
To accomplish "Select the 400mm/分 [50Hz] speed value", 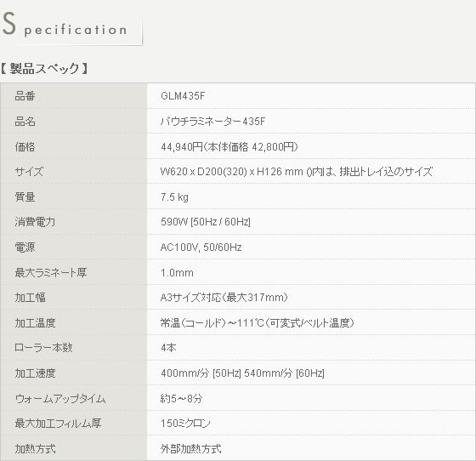I will tap(242, 373).
